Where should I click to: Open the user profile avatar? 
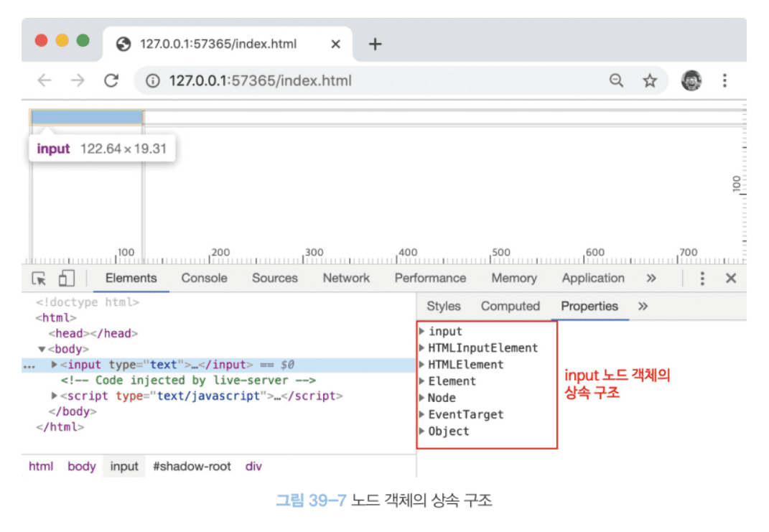click(x=691, y=80)
